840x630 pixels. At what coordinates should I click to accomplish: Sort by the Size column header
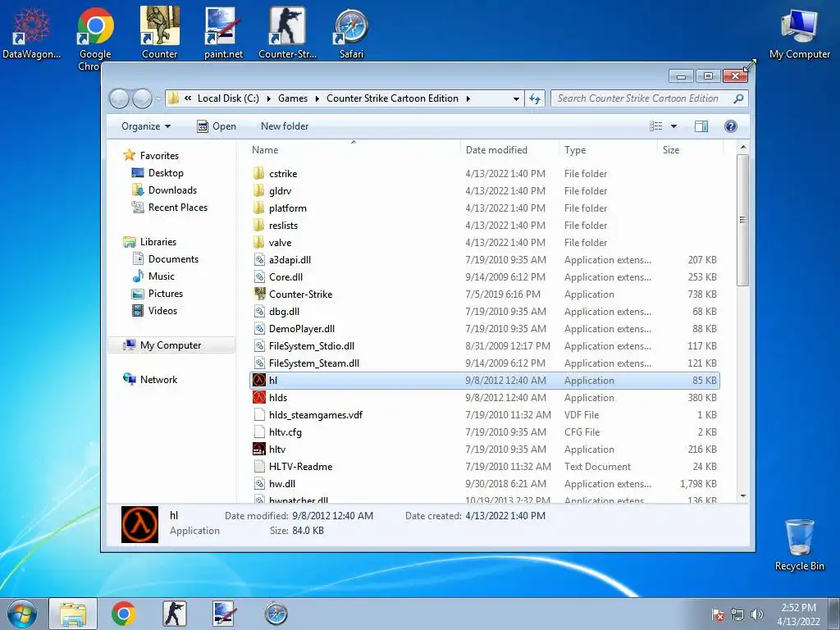pyautogui.click(x=690, y=150)
